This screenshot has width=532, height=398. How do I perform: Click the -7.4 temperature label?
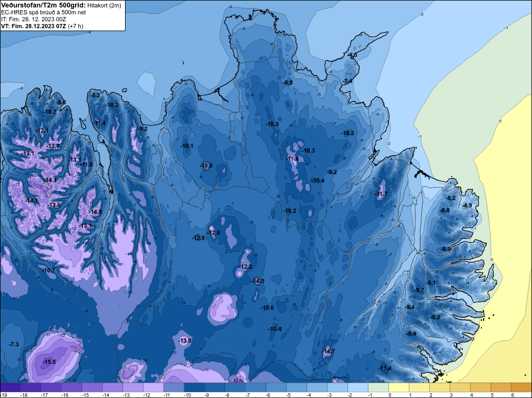click(347, 81)
